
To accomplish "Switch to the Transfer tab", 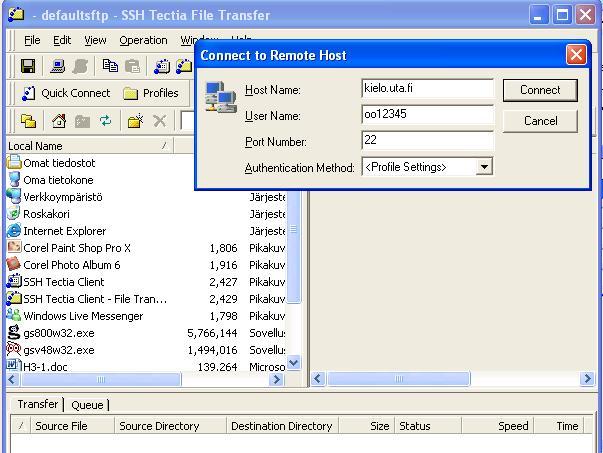I will (38, 404).
